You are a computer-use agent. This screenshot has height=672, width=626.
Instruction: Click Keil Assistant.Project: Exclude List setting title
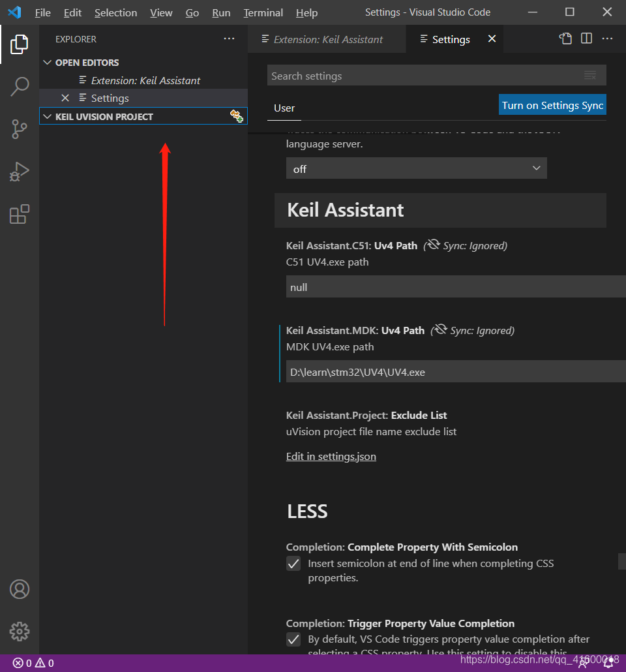click(366, 415)
